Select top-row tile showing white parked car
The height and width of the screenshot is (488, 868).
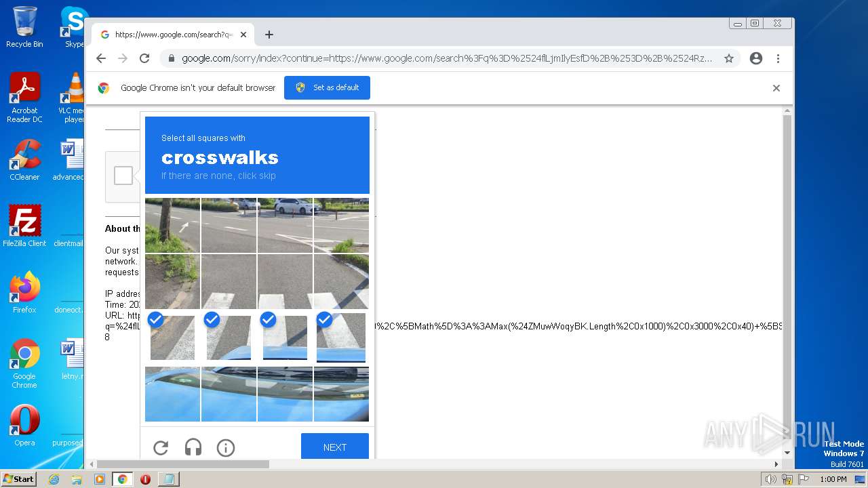click(285, 225)
